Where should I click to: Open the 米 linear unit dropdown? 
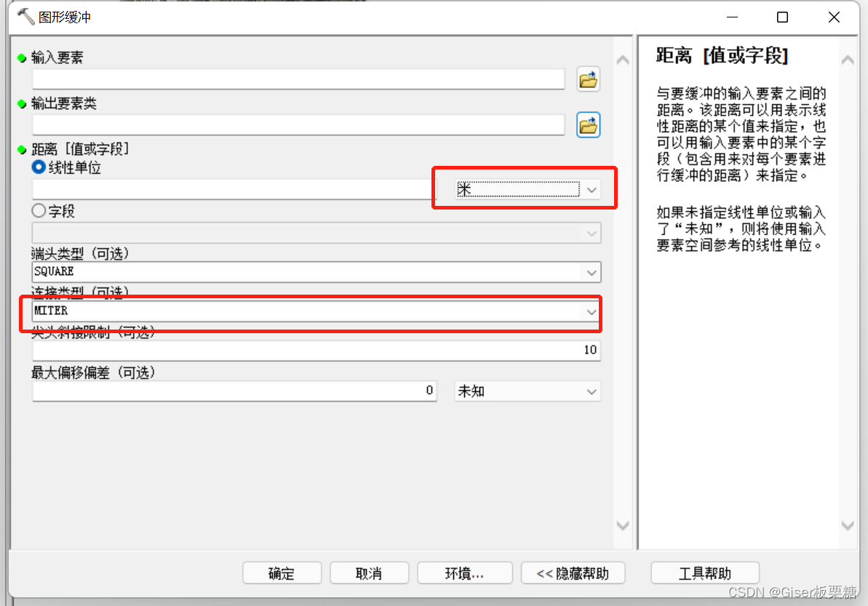[591, 188]
